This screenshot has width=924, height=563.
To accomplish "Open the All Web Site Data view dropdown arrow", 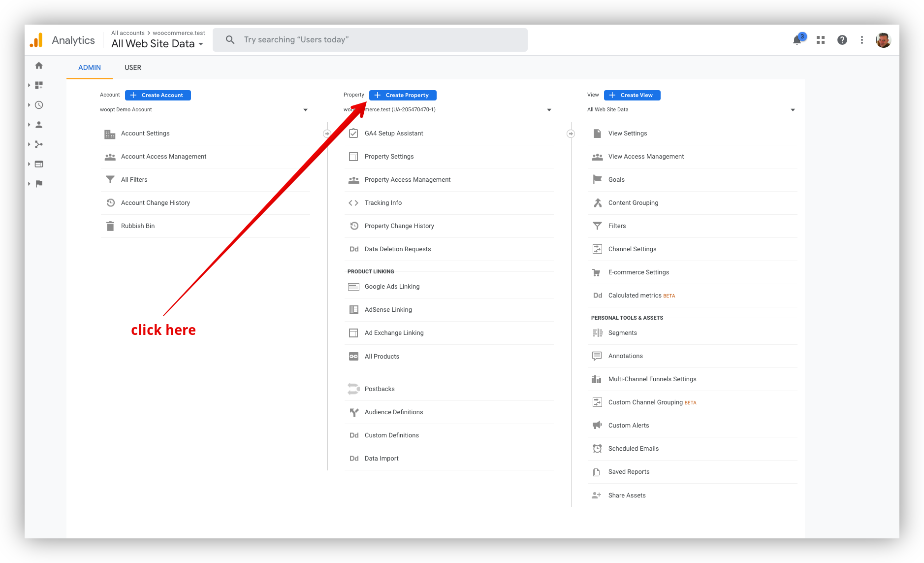I will [793, 110].
